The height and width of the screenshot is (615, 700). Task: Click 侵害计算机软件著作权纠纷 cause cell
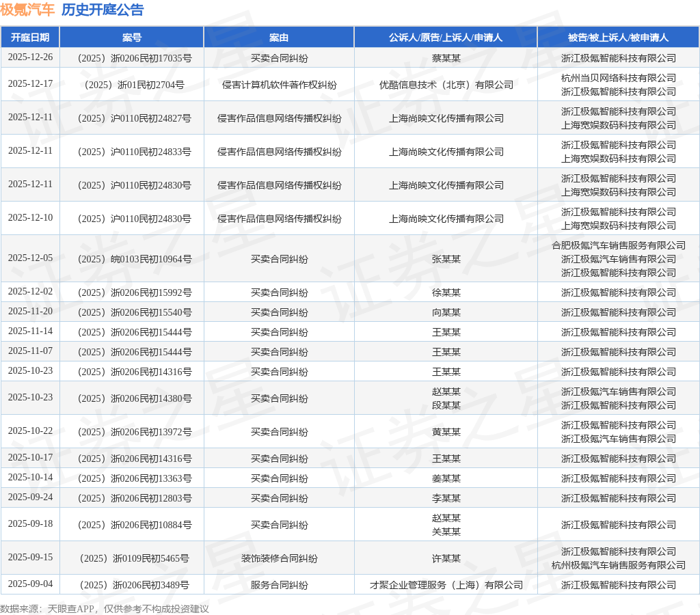(279, 85)
